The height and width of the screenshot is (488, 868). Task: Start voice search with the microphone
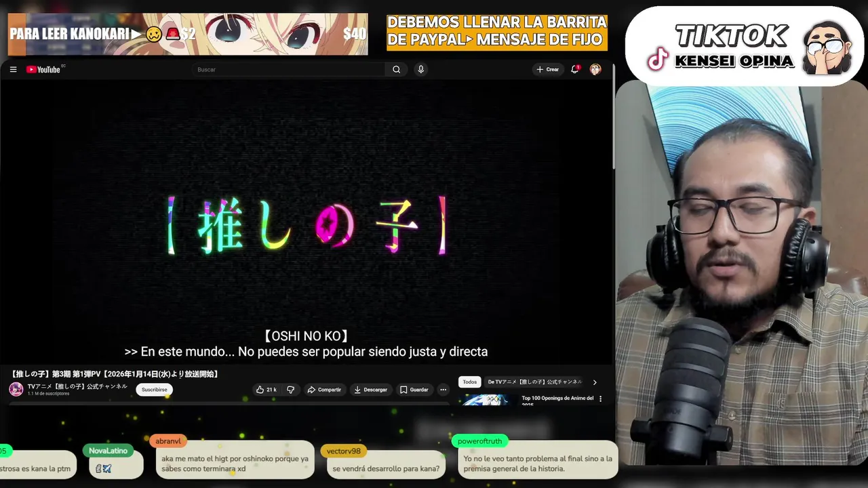[421, 69]
